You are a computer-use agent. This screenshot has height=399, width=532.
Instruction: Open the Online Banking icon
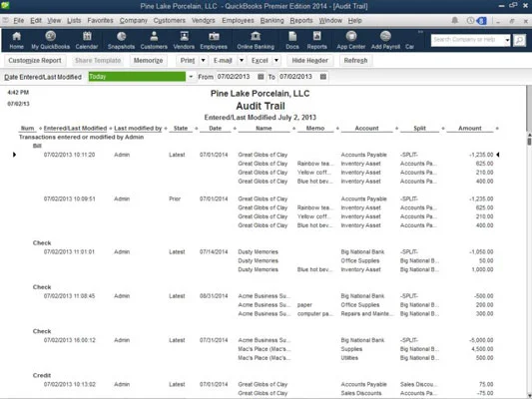(x=256, y=40)
